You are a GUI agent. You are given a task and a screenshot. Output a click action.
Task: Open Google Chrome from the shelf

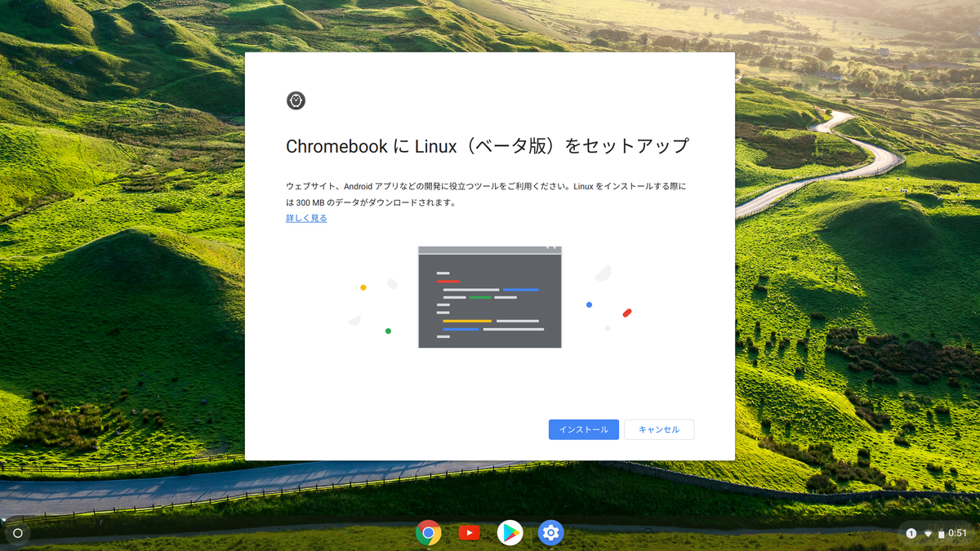point(429,533)
